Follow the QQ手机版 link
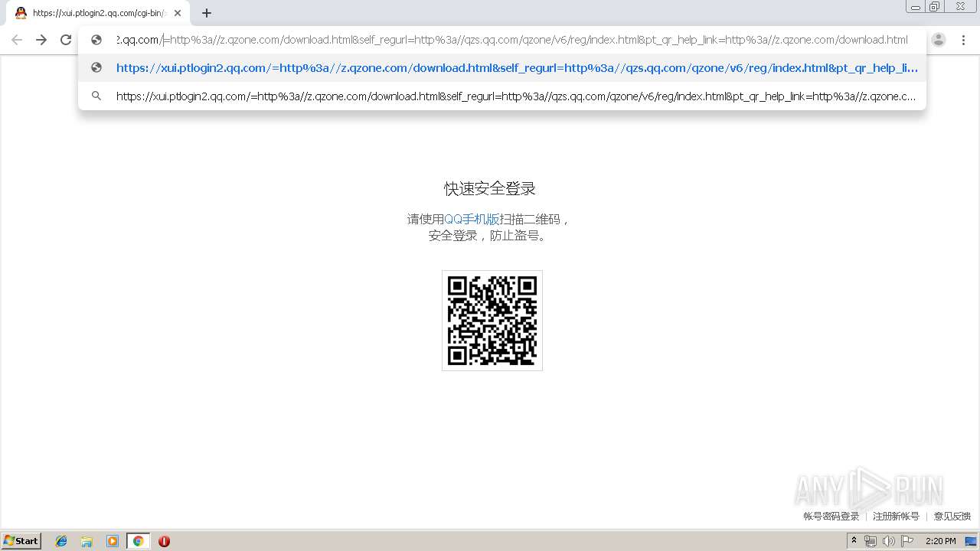The width and height of the screenshot is (980, 551). (x=472, y=219)
